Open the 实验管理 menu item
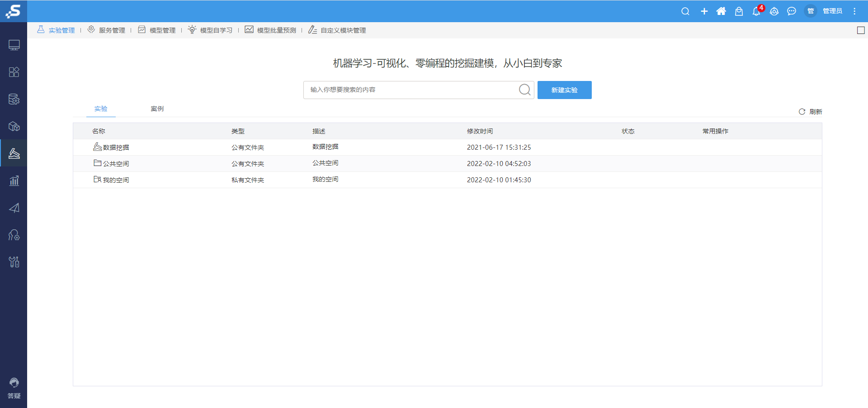Viewport: 868px width, 408px height. pyautogui.click(x=56, y=30)
